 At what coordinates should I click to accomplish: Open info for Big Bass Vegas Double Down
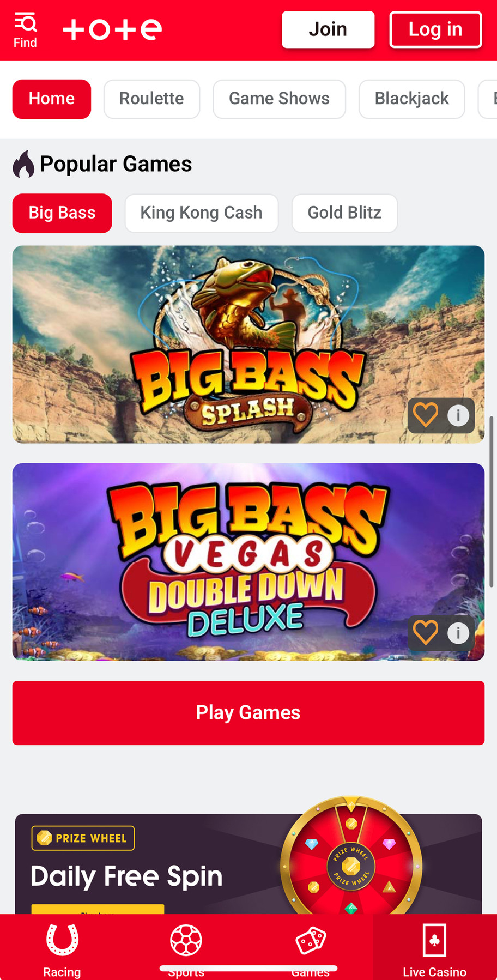pyautogui.click(x=458, y=633)
